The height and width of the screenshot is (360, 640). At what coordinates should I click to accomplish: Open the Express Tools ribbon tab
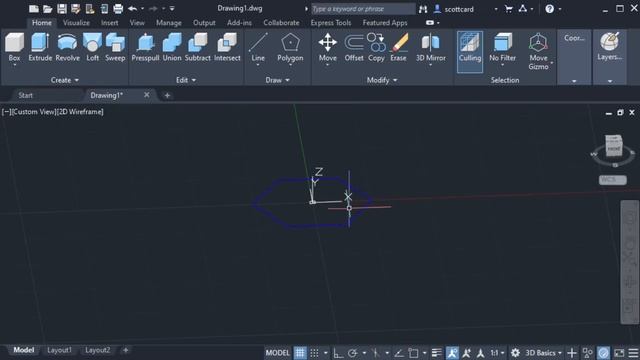click(x=331, y=23)
